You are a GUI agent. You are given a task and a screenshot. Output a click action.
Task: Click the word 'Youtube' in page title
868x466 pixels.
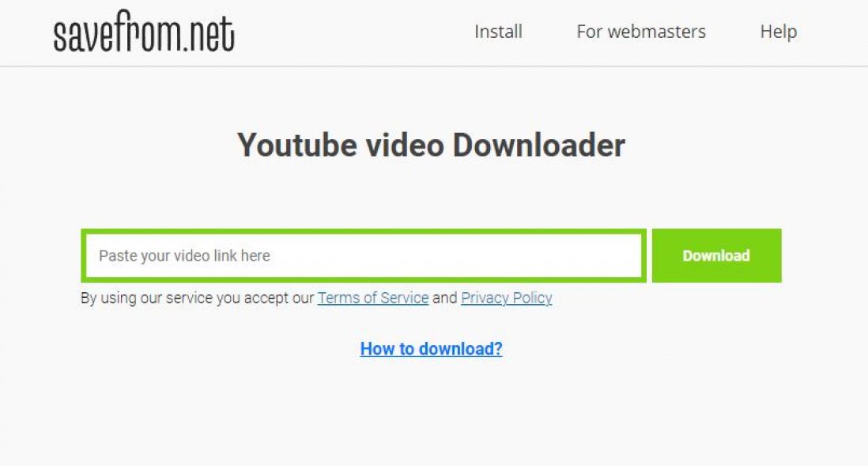coord(297,145)
